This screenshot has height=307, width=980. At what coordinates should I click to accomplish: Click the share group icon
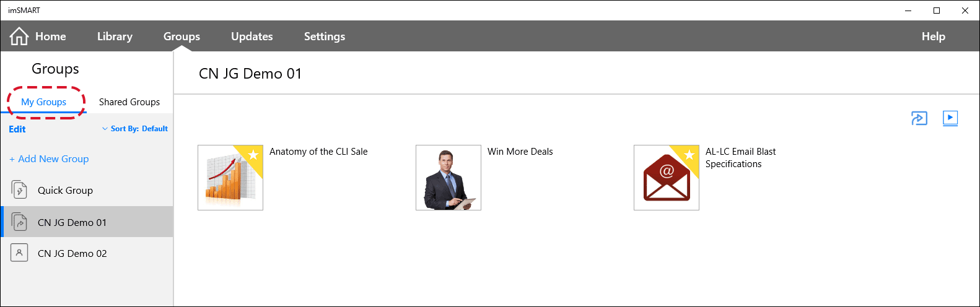(x=919, y=118)
